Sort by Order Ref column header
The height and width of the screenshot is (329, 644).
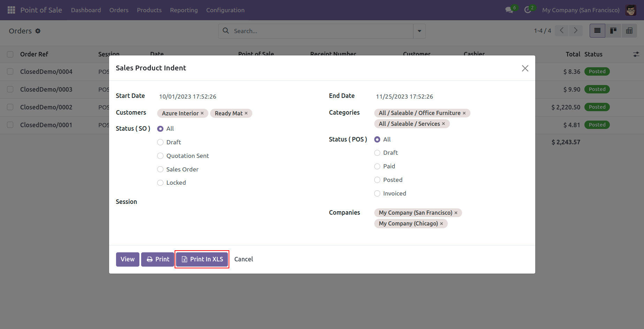34,54
